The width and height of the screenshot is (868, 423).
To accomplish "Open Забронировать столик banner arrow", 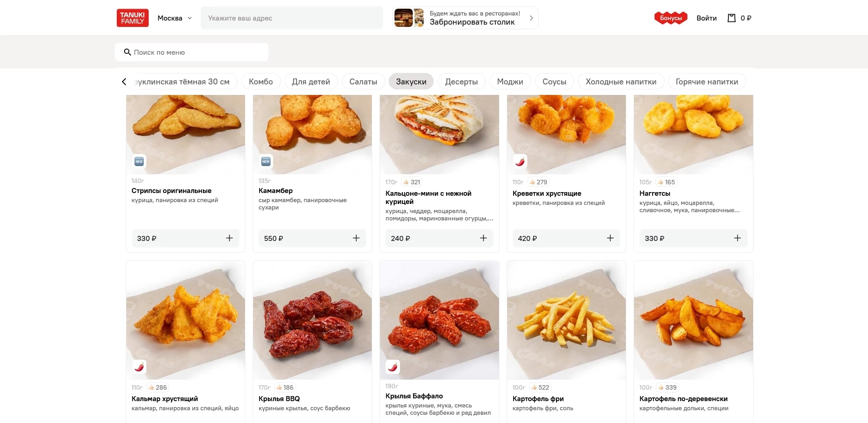I will (x=531, y=18).
